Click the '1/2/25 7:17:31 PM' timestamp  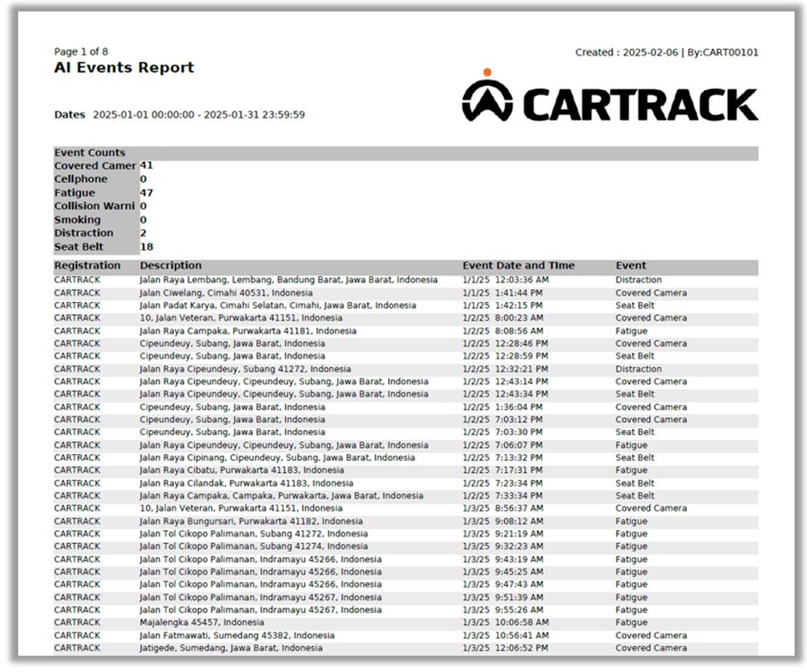tap(502, 470)
